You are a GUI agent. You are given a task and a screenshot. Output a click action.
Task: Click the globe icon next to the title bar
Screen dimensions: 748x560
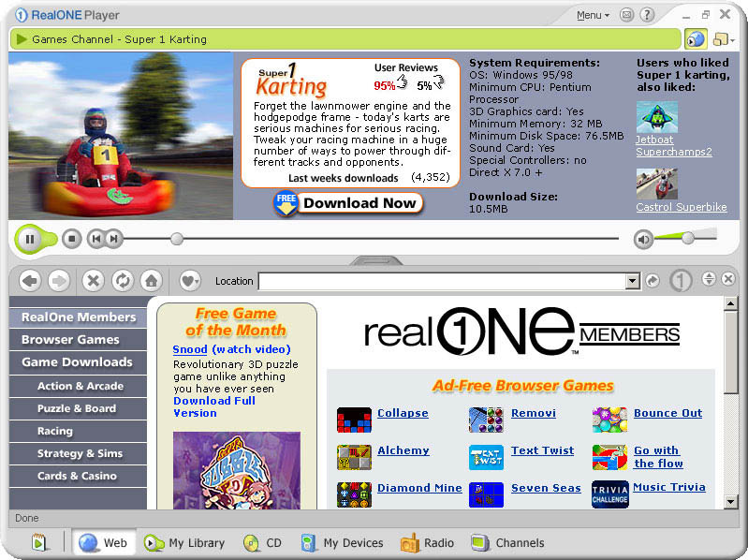click(696, 39)
